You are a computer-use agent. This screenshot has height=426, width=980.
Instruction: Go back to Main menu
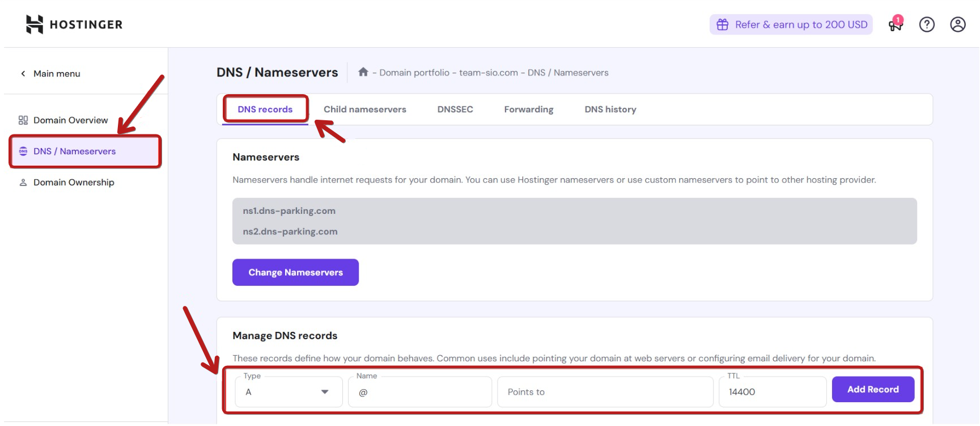(57, 74)
